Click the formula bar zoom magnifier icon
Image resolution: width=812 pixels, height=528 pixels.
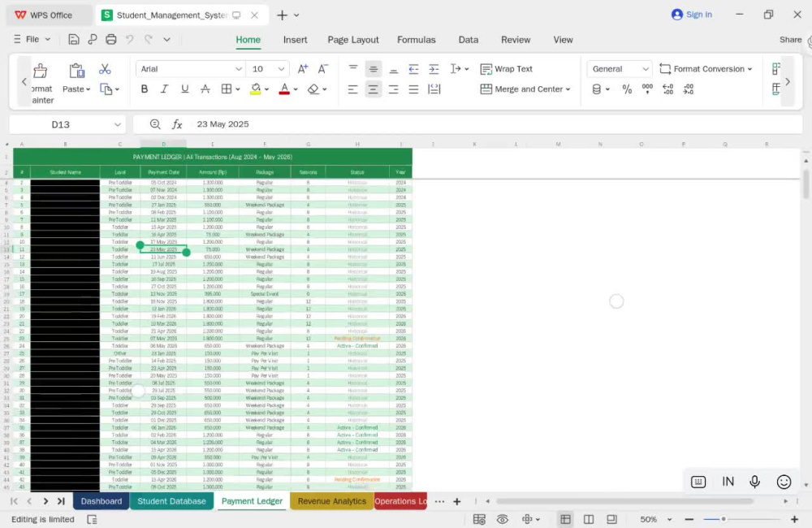(155, 124)
